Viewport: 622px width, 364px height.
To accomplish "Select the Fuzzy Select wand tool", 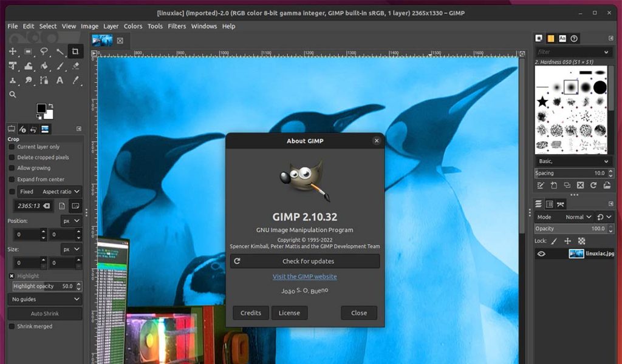I will point(60,52).
